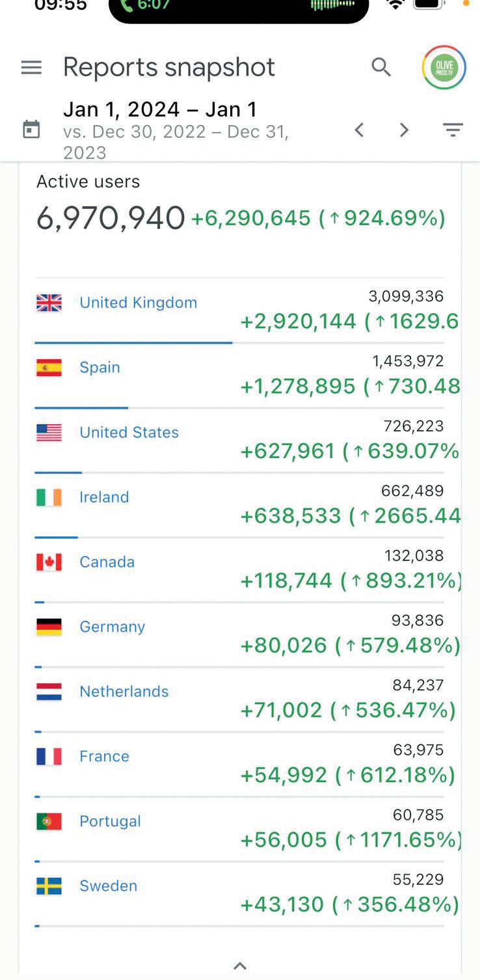Go to next date range arrow
Screen dimensions: 480x980
[x=404, y=130]
